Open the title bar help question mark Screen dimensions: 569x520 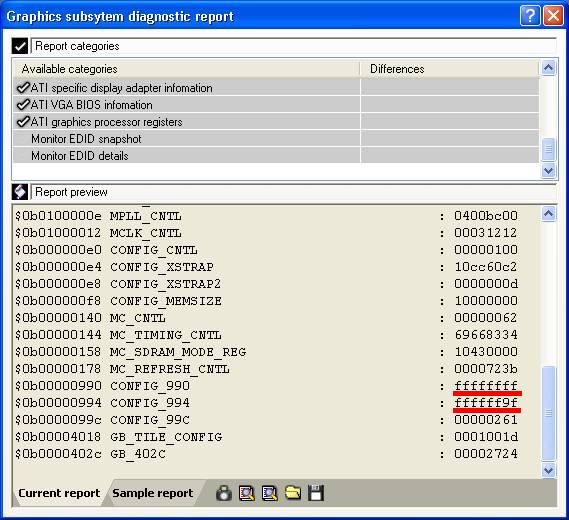(x=530, y=16)
